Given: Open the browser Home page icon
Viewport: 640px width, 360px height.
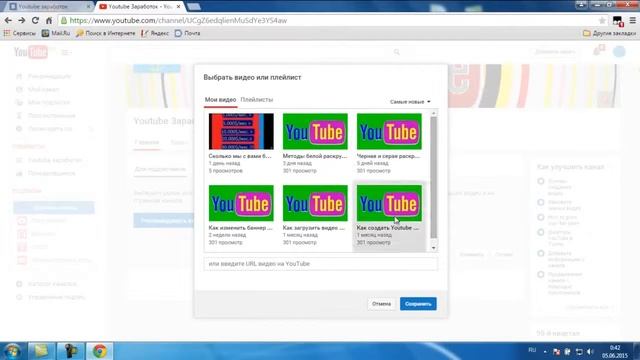Looking at the screenshot, I should 49,20.
